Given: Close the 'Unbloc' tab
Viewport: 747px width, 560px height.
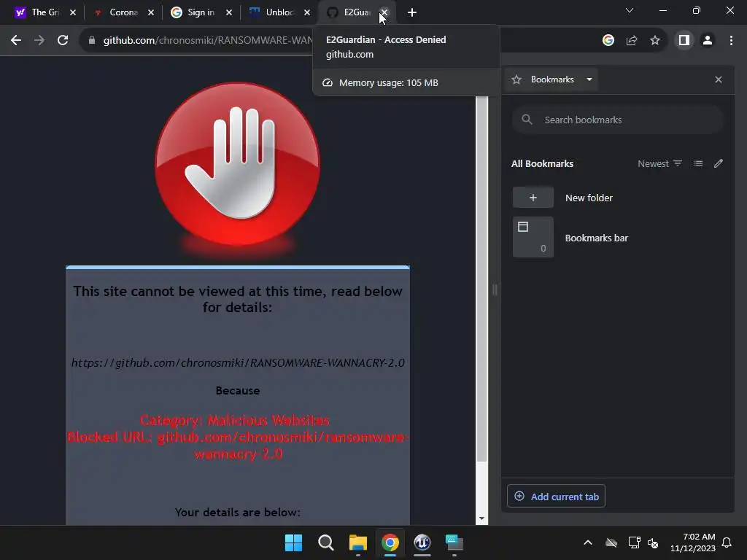Looking at the screenshot, I should (x=307, y=13).
